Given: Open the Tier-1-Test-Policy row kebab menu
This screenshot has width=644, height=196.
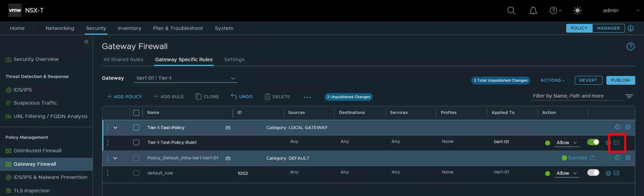Looking at the screenshot, I should coord(108,128).
